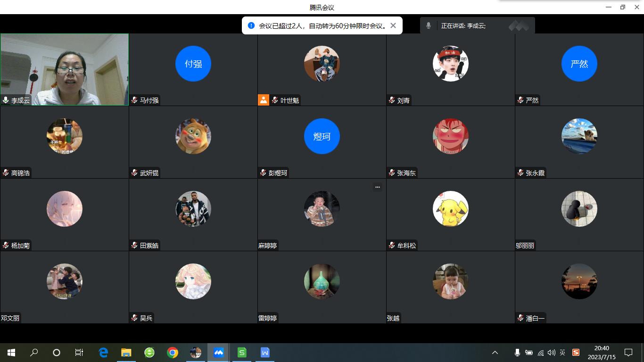This screenshot has height=362, width=644.
Task: Open the volume control in system tray
Action: point(551,353)
